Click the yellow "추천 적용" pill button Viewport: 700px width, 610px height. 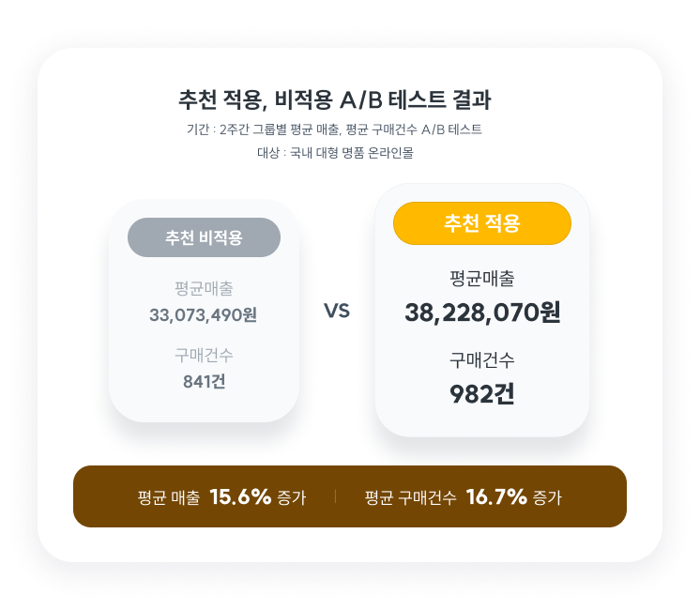482,223
